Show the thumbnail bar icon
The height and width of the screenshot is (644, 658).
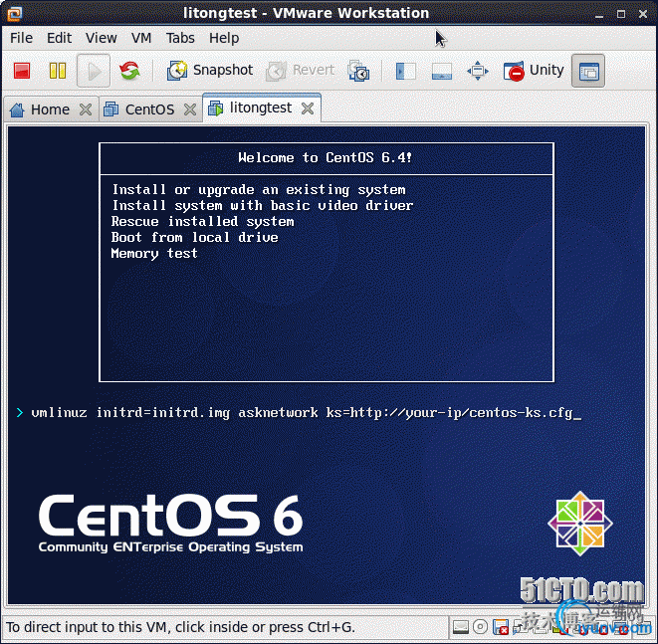(442, 71)
